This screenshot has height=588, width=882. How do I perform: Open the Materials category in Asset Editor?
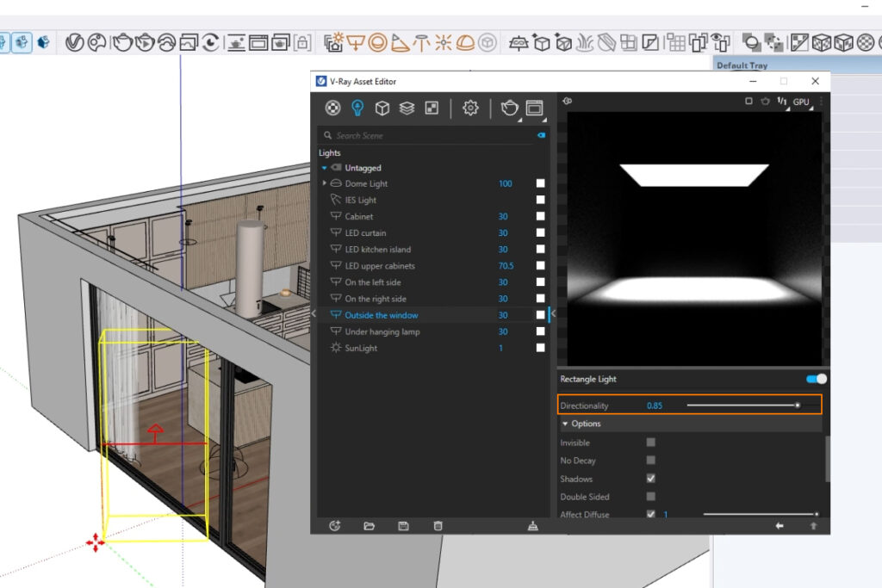332,108
